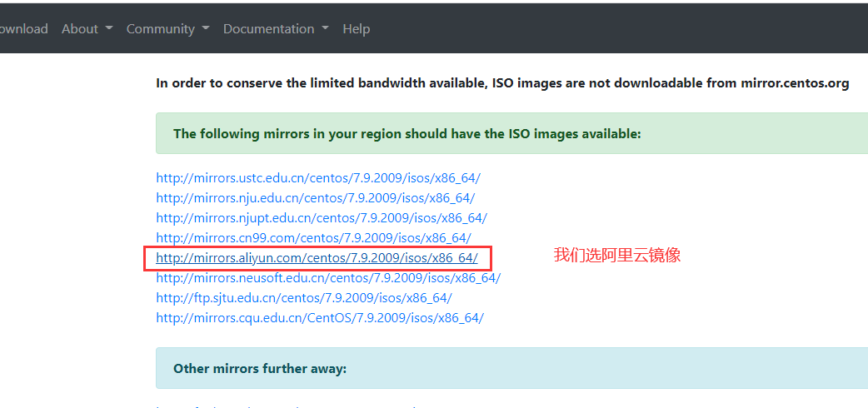Click the Other mirrors further away banner
This screenshot has height=408, width=868.
pos(512,368)
